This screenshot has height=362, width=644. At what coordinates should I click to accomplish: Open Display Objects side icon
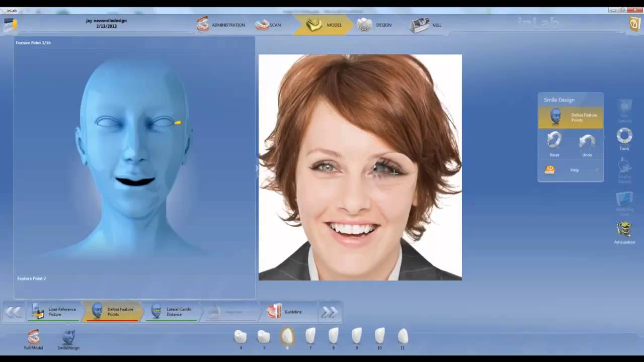coord(624,171)
